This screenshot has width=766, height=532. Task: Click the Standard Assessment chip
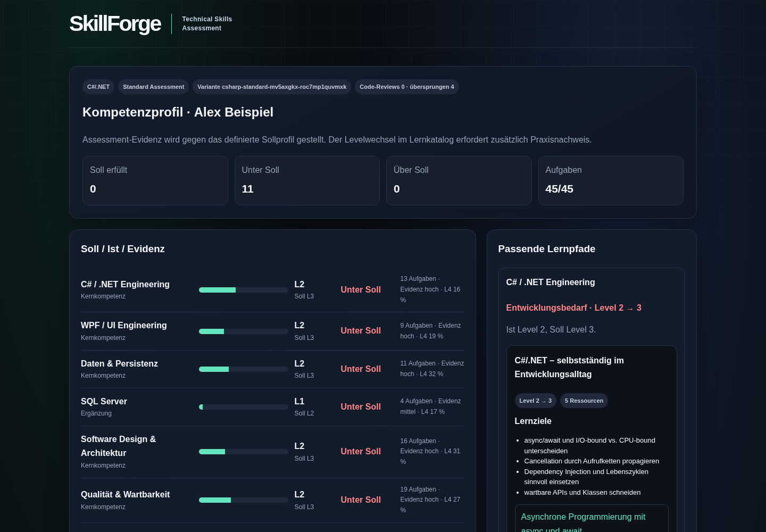click(153, 87)
